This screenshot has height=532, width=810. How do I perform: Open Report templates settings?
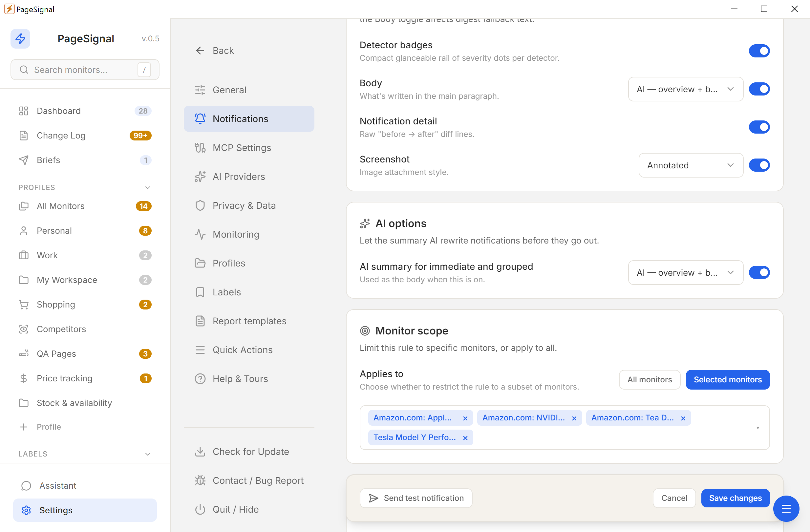click(x=249, y=321)
